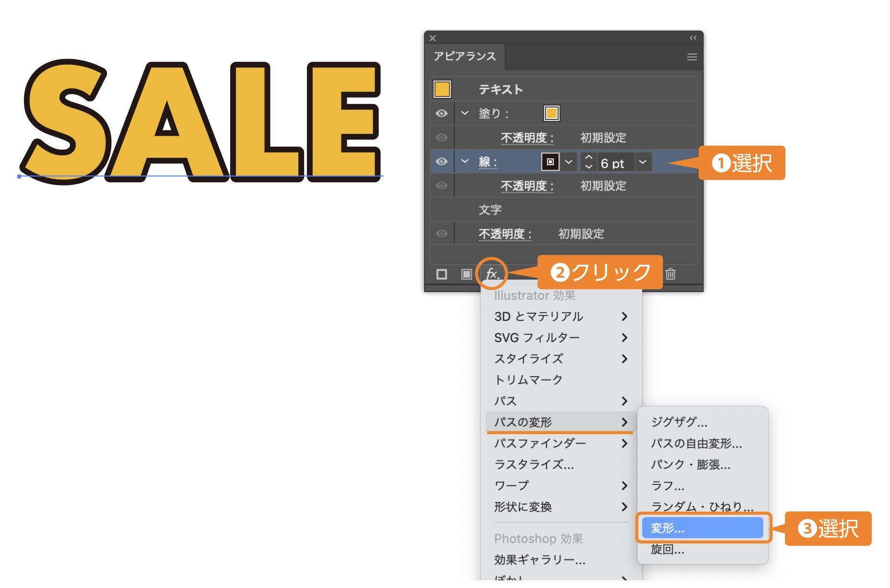Open the パスの変形 submenu
The height and width of the screenshot is (588, 890).
(x=561, y=422)
